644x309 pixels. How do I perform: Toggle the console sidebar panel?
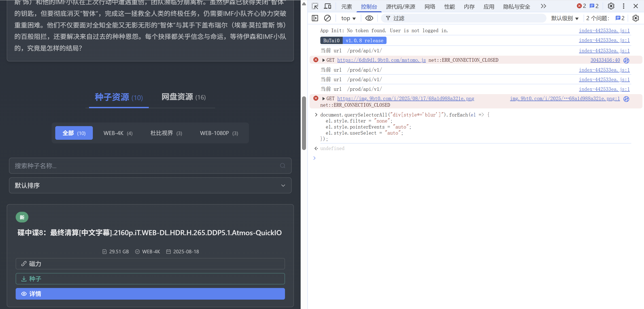coord(315,18)
